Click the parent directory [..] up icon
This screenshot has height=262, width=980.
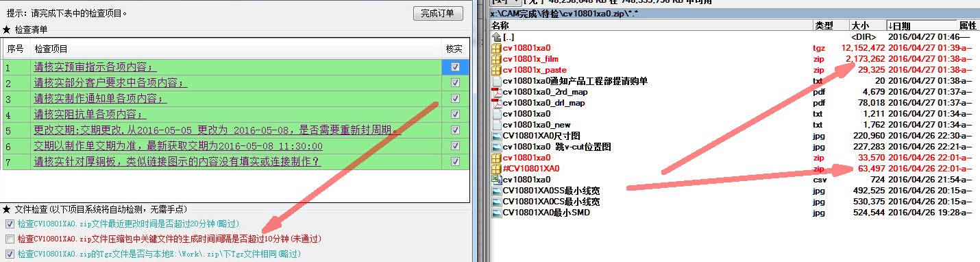click(x=497, y=37)
